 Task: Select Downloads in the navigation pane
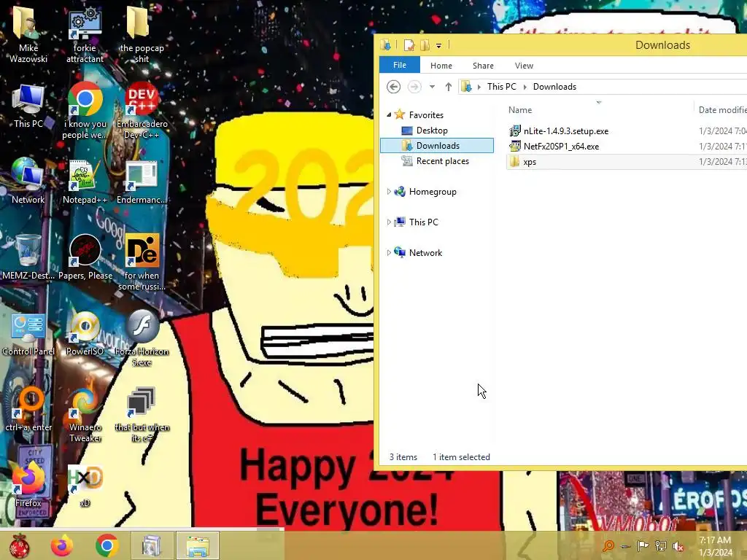pos(437,146)
